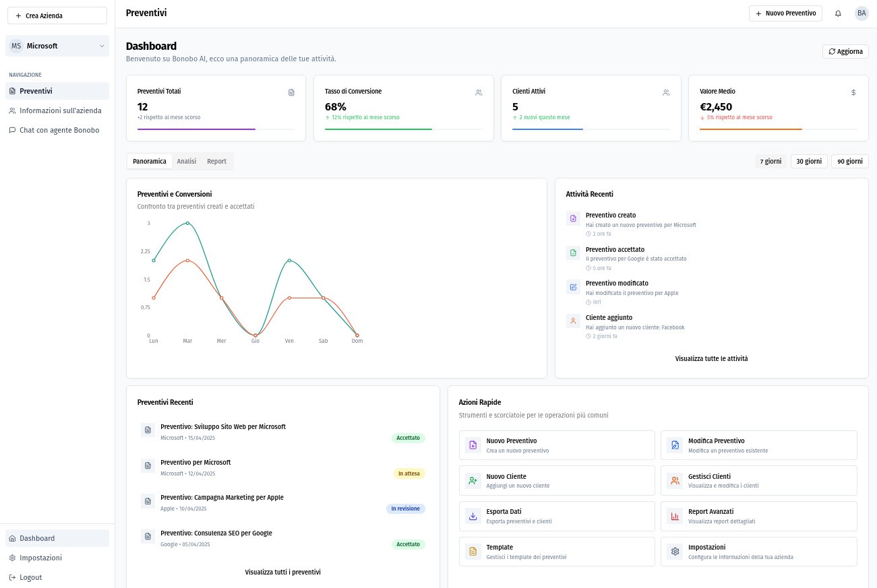The width and height of the screenshot is (877, 588).
Task: Click the Template document icon
Action: 473,552
